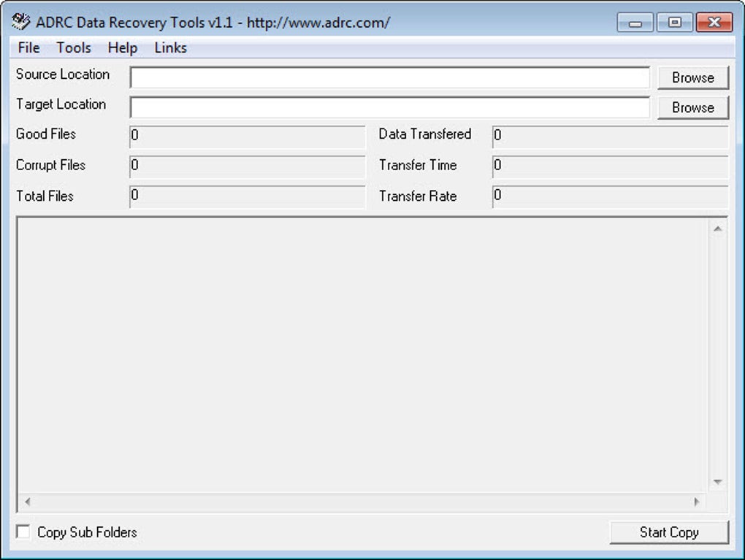
Task: Minimize the ADRC Data Recovery Tools window
Action: [x=635, y=23]
